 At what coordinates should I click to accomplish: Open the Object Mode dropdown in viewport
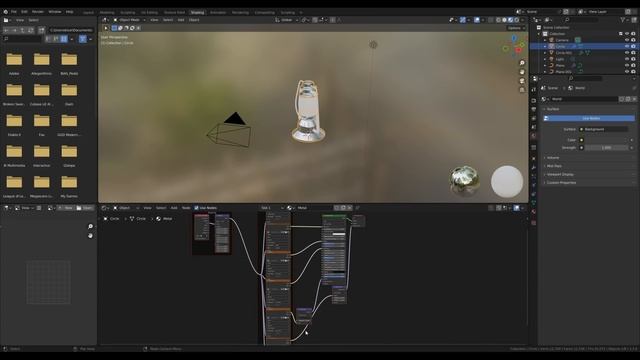pos(129,20)
